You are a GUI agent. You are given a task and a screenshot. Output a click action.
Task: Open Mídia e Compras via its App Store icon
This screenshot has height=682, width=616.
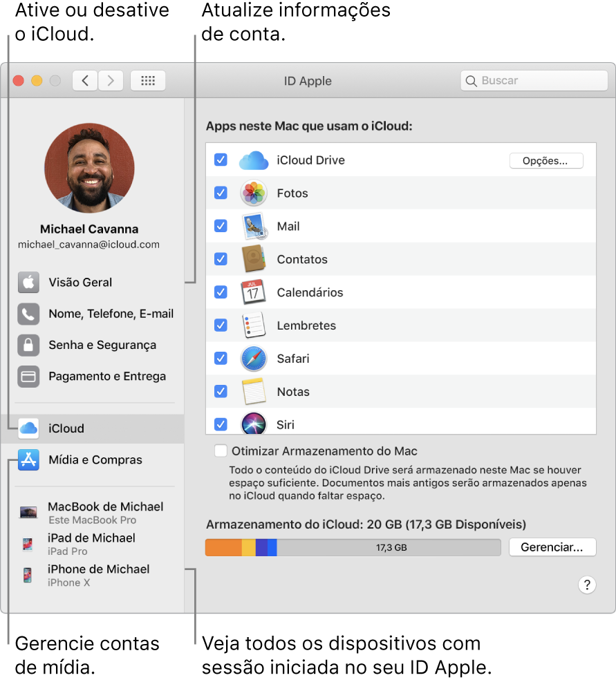click(28, 460)
